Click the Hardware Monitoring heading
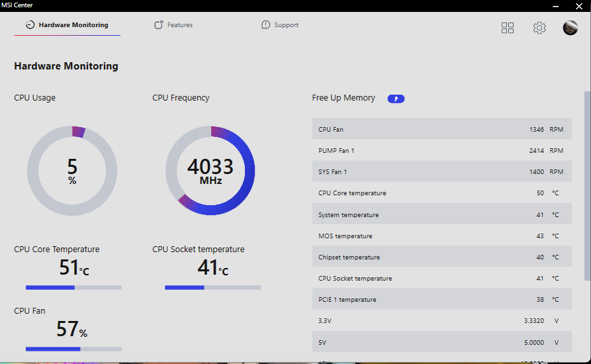Screen dimensions: 591x364 pyautogui.click(x=66, y=66)
